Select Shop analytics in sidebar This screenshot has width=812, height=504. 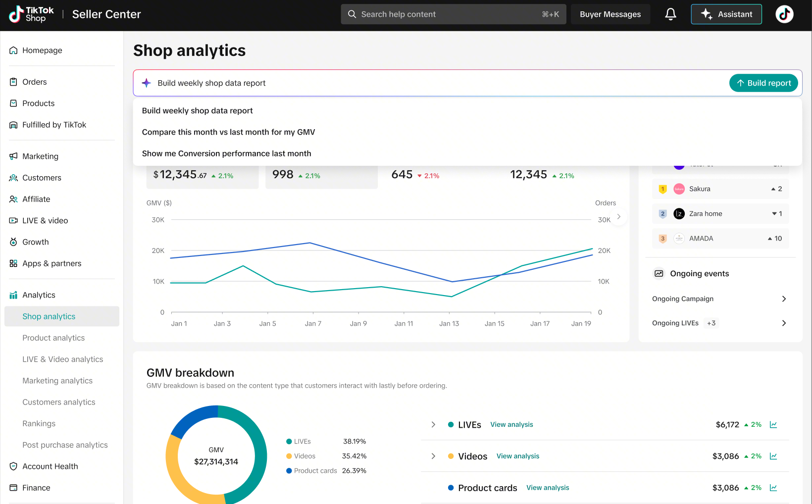(62, 317)
